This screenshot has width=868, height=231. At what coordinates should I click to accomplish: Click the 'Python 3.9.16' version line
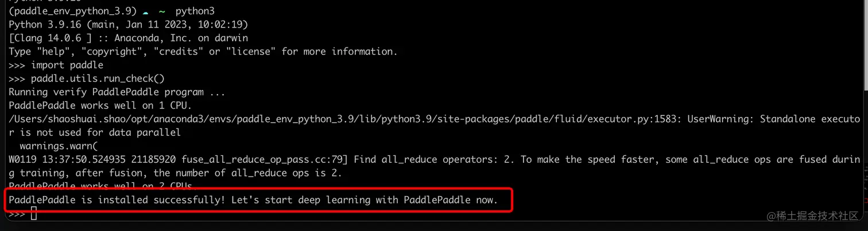point(128,25)
